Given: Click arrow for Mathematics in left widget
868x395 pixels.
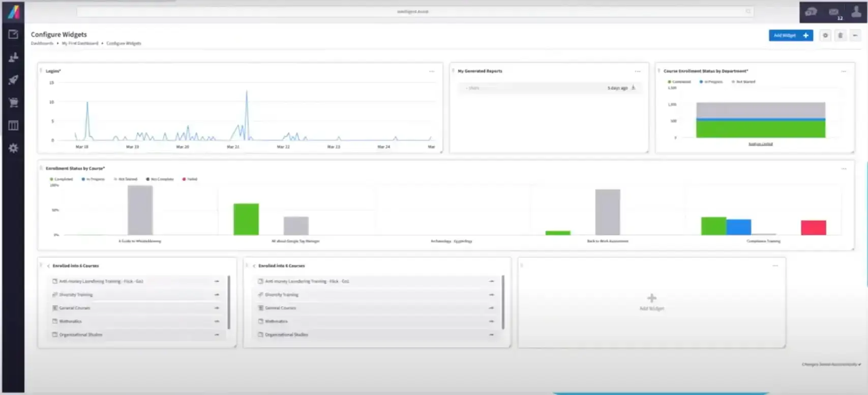Looking at the screenshot, I should [217, 321].
